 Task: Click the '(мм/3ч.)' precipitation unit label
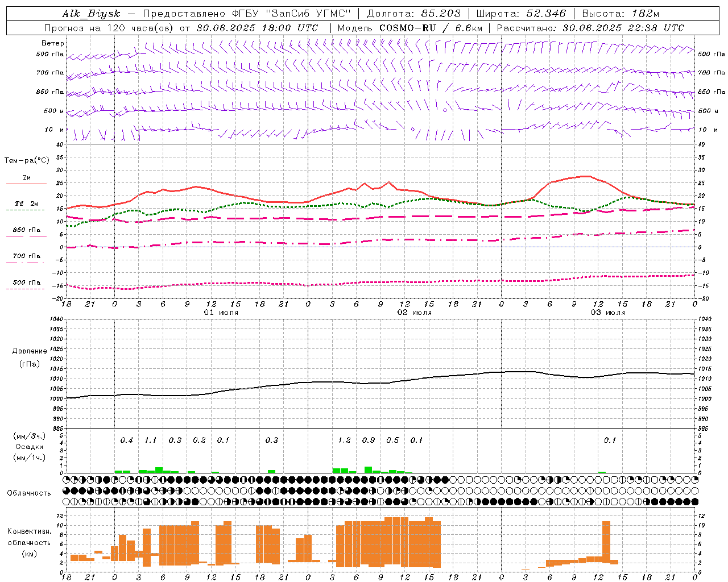(x=30, y=436)
